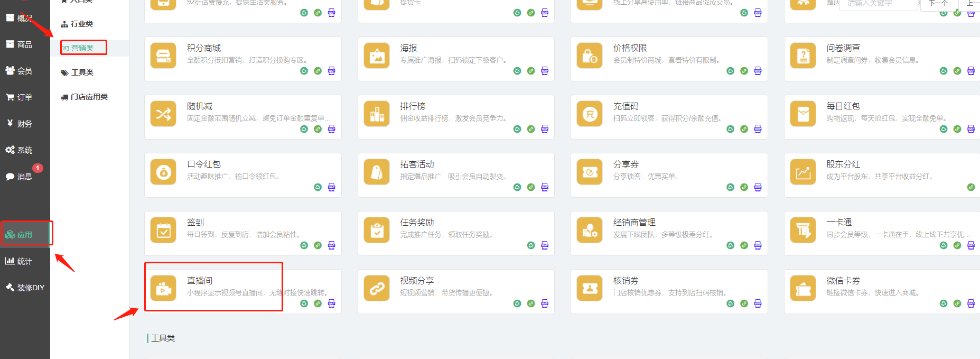Switch to 工具类 category
The width and height of the screenshot is (980, 359).
pyautogui.click(x=82, y=72)
